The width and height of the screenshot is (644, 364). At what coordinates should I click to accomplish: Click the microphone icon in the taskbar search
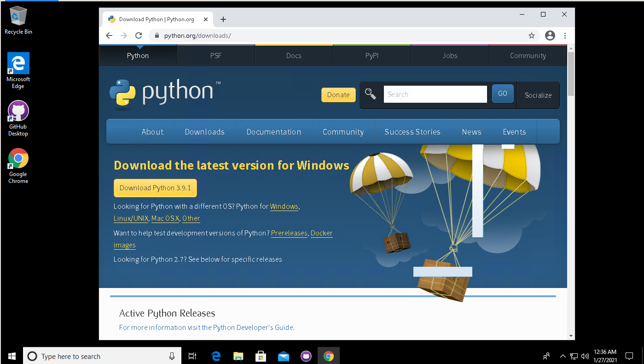[172, 356]
